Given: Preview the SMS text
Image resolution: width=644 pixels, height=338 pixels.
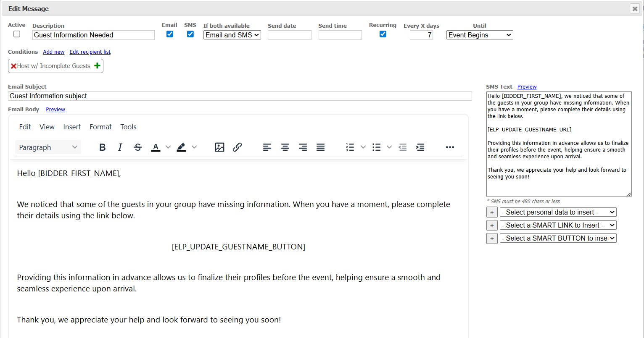Looking at the screenshot, I should pyautogui.click(x=527, y=87).
